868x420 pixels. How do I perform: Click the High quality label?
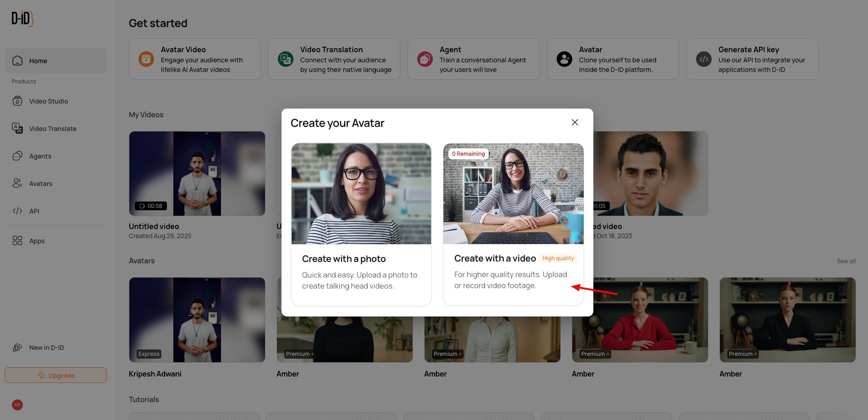558,258
